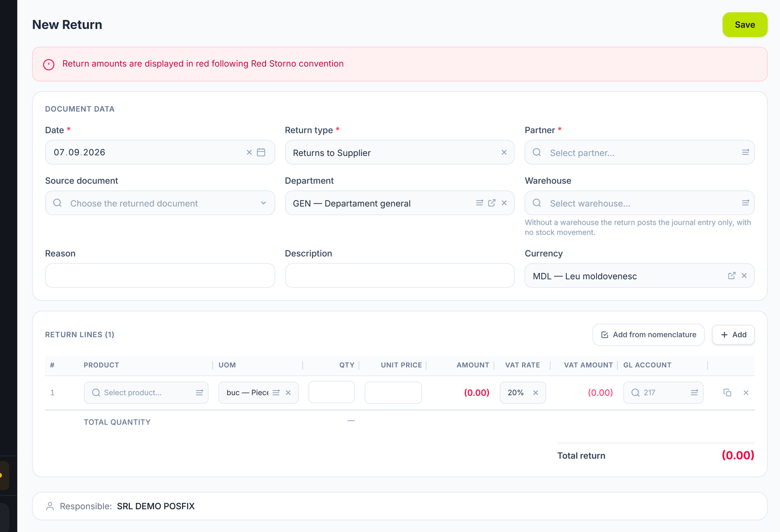This screenshot has width=780, height=532.
Task: Duplicate return line 1
Action: (x=727, y=393)
